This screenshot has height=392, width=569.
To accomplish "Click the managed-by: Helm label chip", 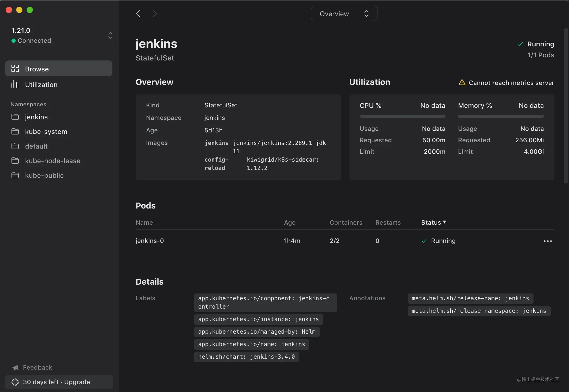I will click(x=257, y=332).
